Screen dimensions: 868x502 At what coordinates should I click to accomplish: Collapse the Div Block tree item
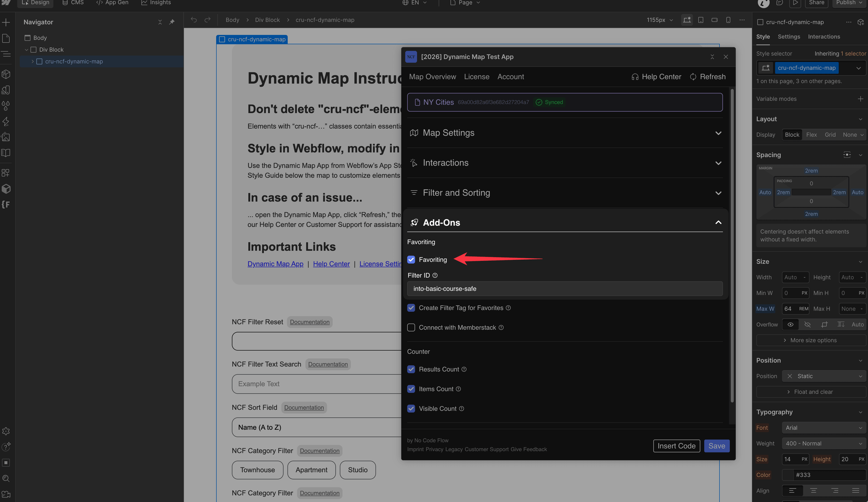[27, 50]
